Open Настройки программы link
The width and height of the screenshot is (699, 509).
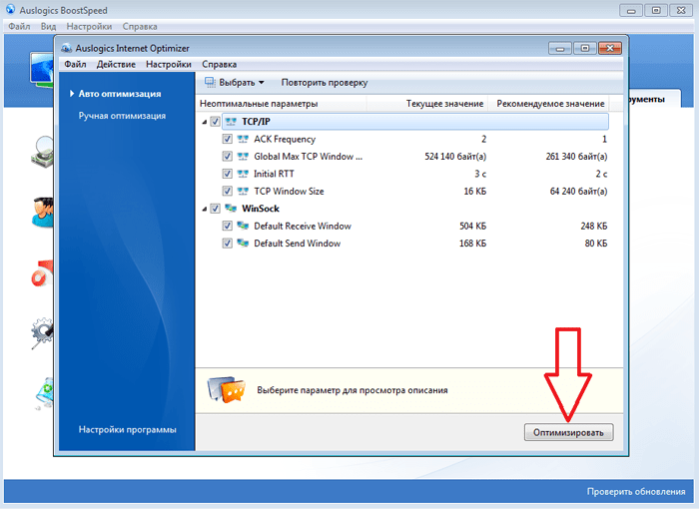[x=127, y=430]
